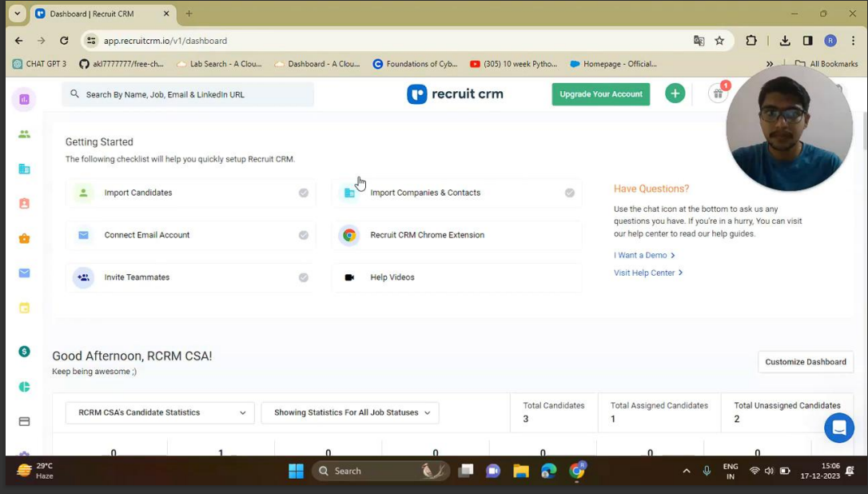Select the Deals dollar icon in sidebar
Image resolution: width=868 pixels, height=494 pixels.
24,351
